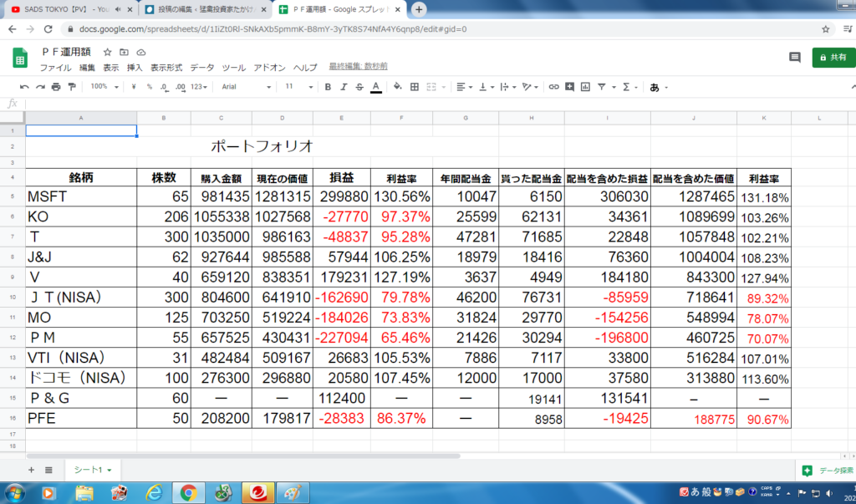Open the ファイル menu
Viewport: 856px width, 504px height.
tap(56, 68)
